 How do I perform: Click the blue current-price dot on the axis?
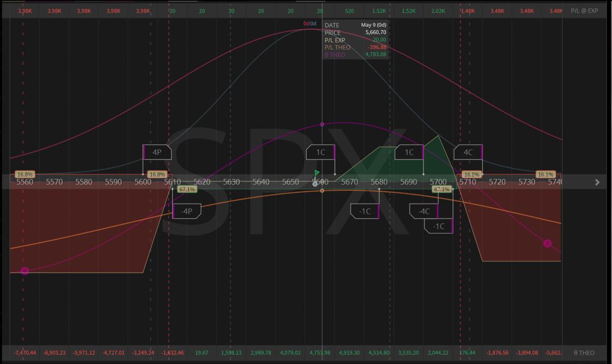click(x=315, y=184)
